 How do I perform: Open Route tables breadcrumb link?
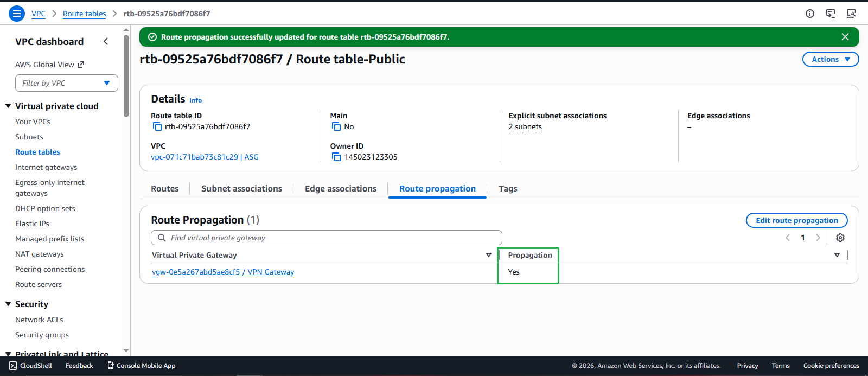[x=84, y=14]
